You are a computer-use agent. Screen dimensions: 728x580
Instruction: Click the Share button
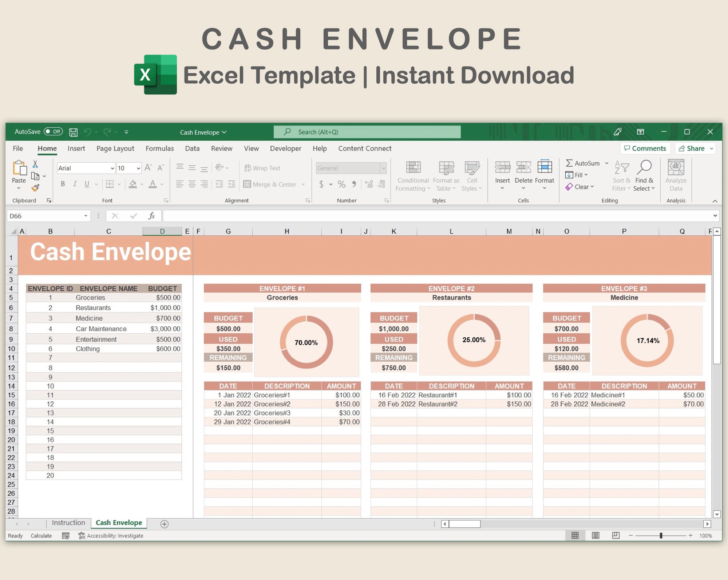[693, 148]
